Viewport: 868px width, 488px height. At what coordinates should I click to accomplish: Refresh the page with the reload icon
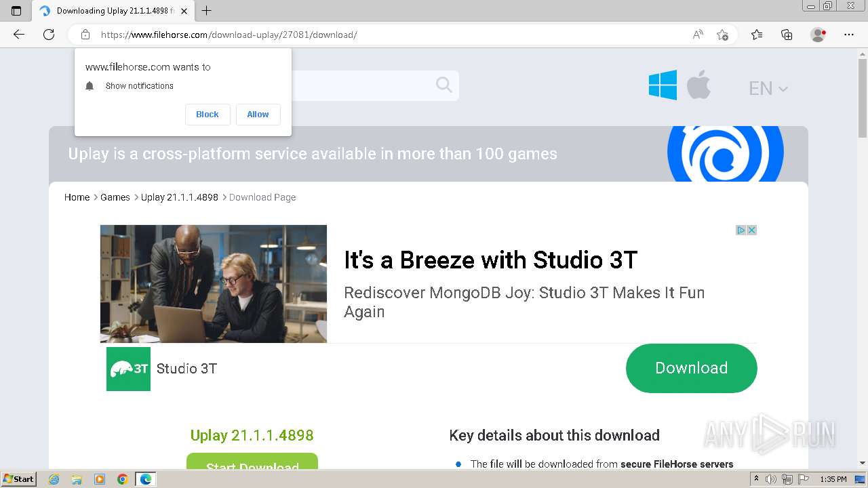(x=49, y=35)
